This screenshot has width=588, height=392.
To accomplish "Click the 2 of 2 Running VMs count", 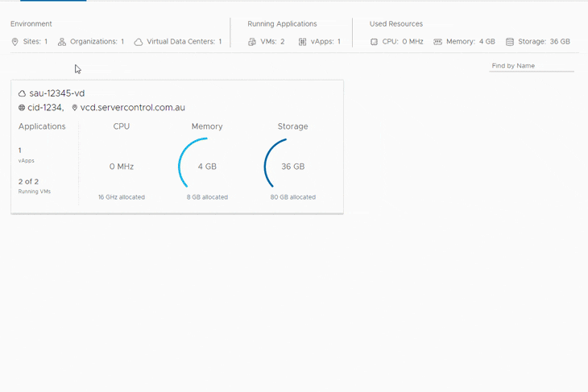I will [x=28, y=182].
